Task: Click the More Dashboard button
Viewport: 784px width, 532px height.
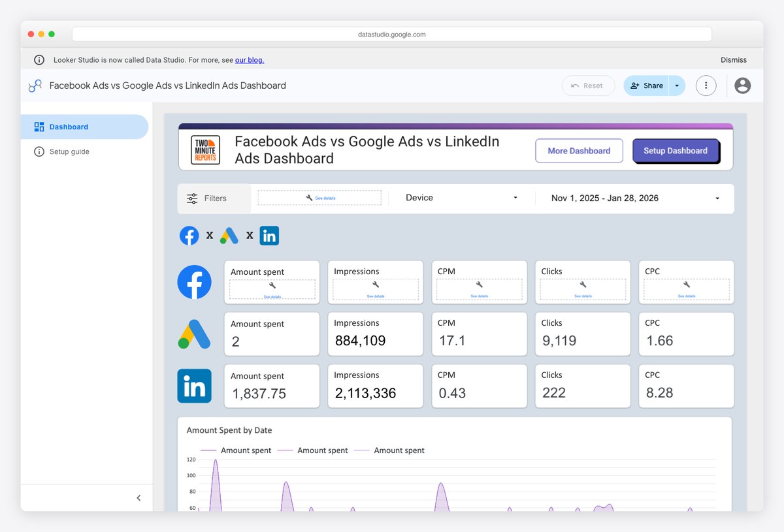Action: click(579, 151)
